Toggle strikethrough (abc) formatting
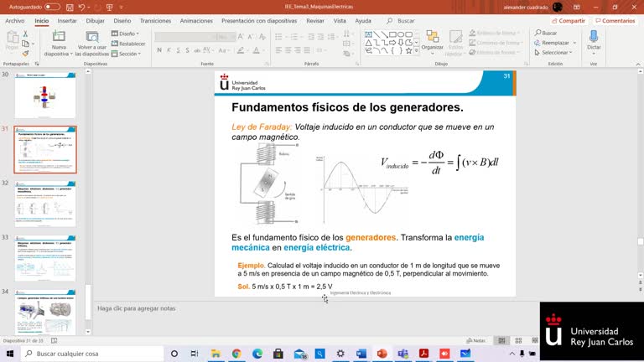644x362 pixels. pyautogui.click(x=197, y=50)
